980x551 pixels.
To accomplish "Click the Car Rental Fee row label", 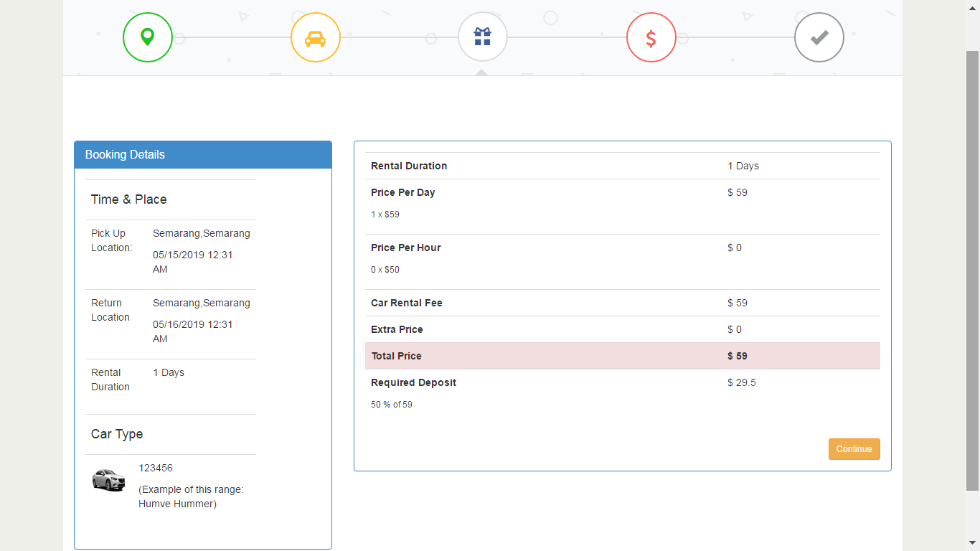I will pyautogui.click(x=406, y=303).
